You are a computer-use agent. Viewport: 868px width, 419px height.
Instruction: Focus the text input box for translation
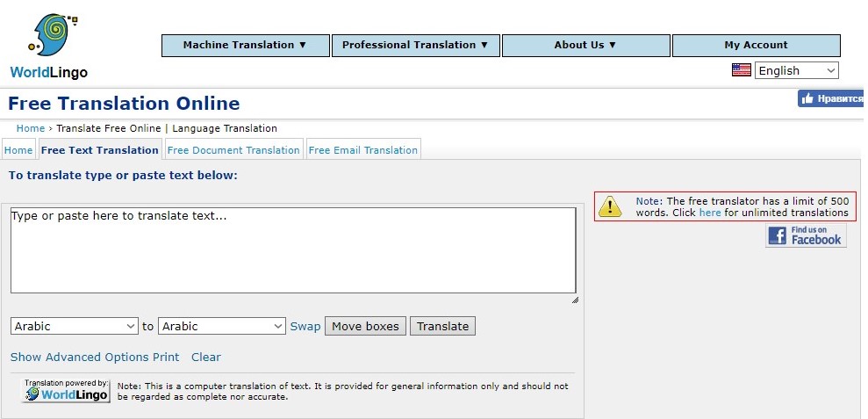(x=293, y=250)
